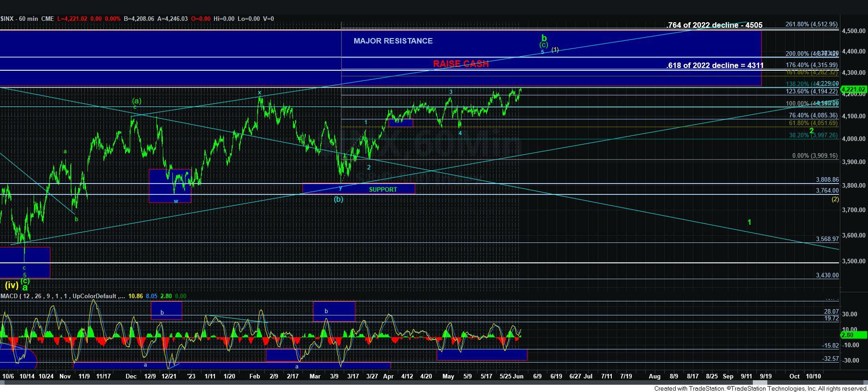The height and width of the screenshot is (392, 868).
Task: Select the 3,500.00 price axis label
Action: click(853, 261)
